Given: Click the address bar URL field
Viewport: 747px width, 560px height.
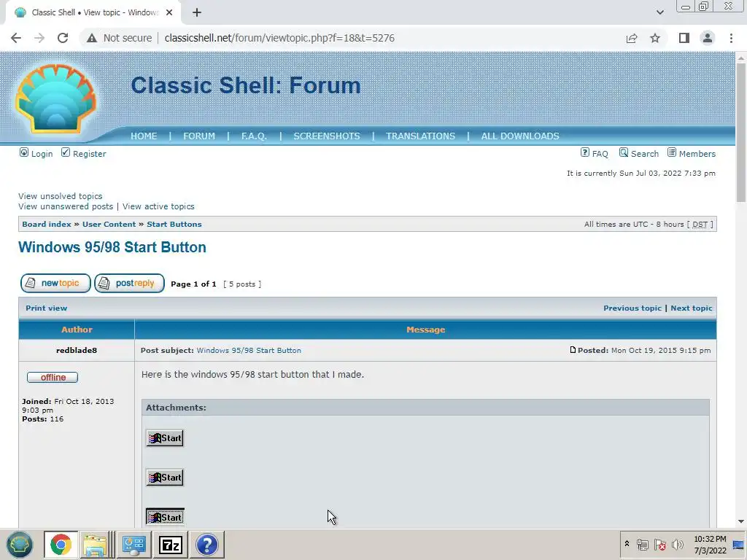Looking at the screenshot, I should tap(279, 38).
